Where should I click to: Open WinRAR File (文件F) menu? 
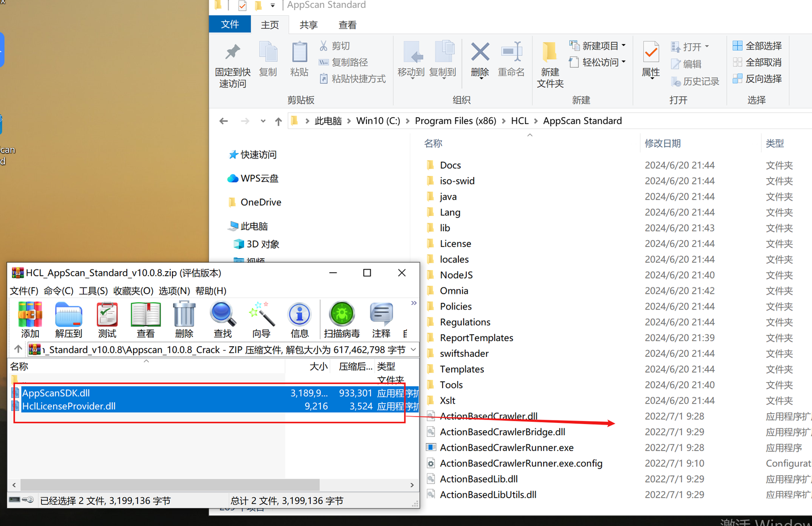point(24,291)
